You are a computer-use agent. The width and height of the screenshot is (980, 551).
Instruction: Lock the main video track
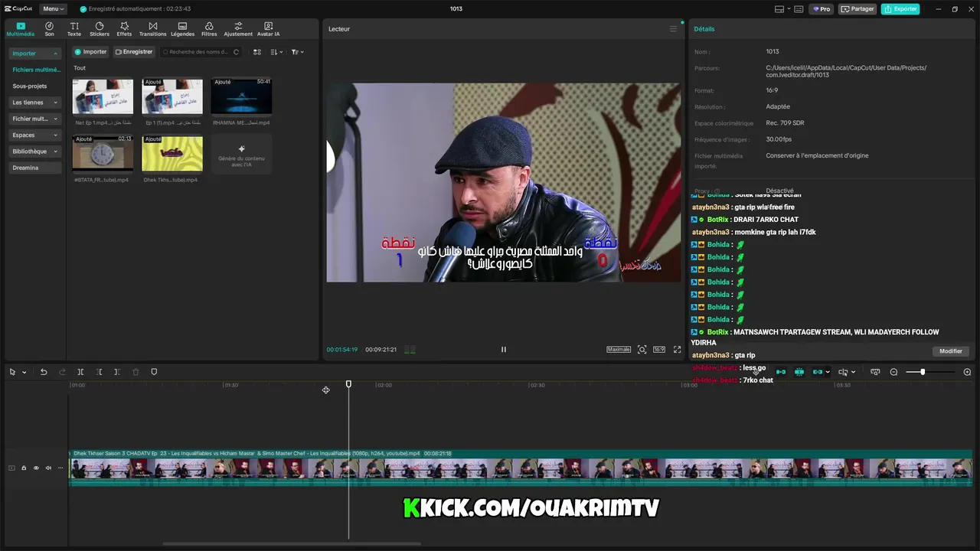[x=24, y=468]
